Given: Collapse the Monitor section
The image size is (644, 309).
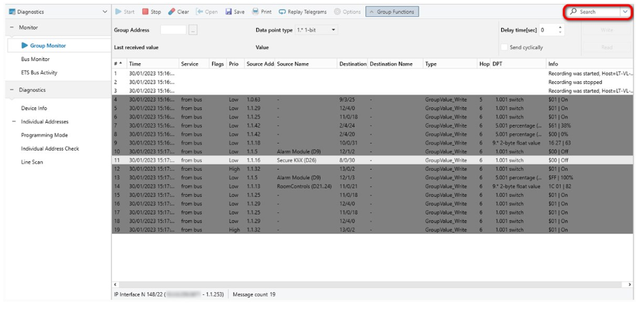Looking at the screenshot, I should tap(11, 27).
